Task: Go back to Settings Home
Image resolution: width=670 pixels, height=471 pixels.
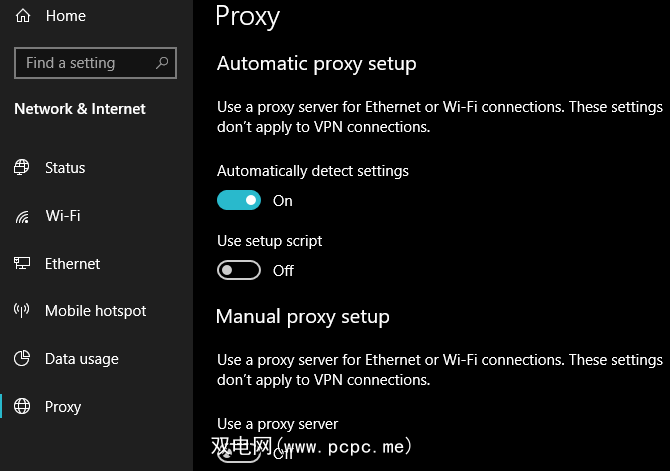Action: pyautogui.click(x=65, y=16)
